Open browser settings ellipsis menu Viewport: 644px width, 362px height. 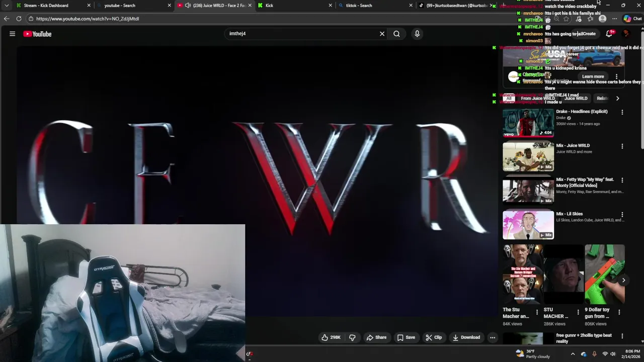coord(614,19)
